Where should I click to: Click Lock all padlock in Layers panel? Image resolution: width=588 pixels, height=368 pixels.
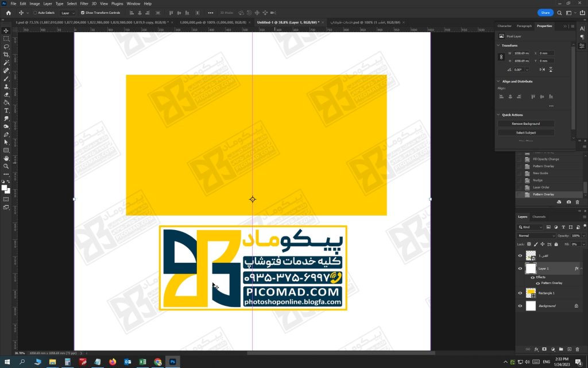[x=556, y=244]
